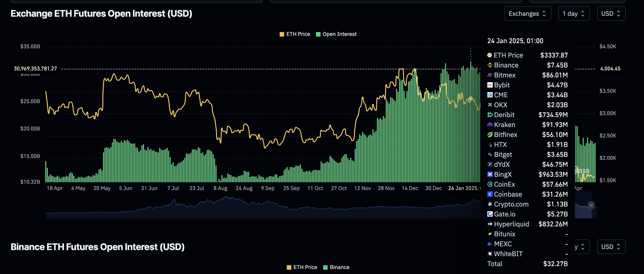Click the Kraken exchange icon
644x274 pixels.
coord(490,125)
